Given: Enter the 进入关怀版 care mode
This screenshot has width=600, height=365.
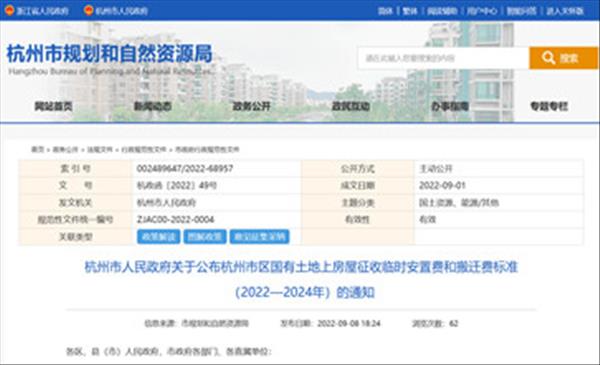Looking at the screenshot, I should click(565, 11).
